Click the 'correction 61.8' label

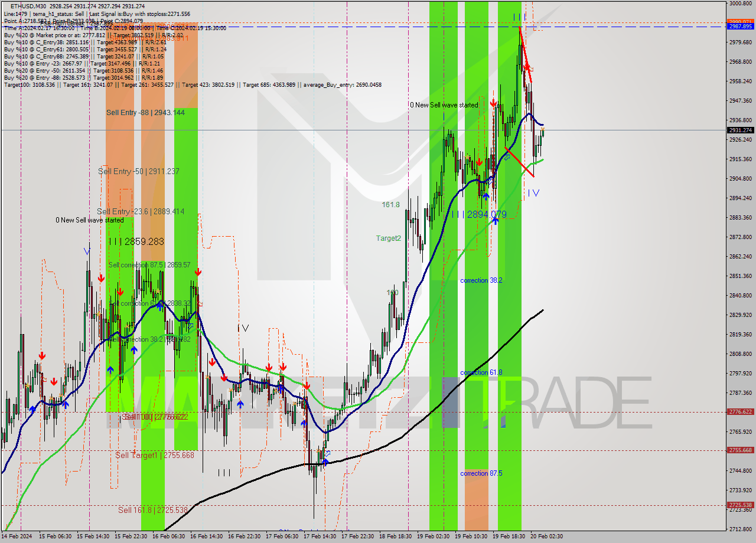[481, 372]
